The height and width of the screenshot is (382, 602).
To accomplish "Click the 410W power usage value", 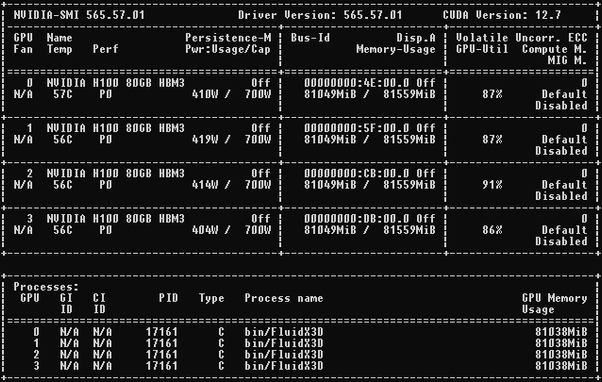I will tap(205, 94).
